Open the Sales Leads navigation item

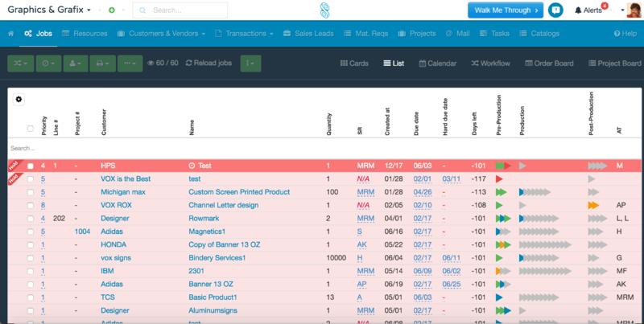pyautogui.click(x=308, y=34)
